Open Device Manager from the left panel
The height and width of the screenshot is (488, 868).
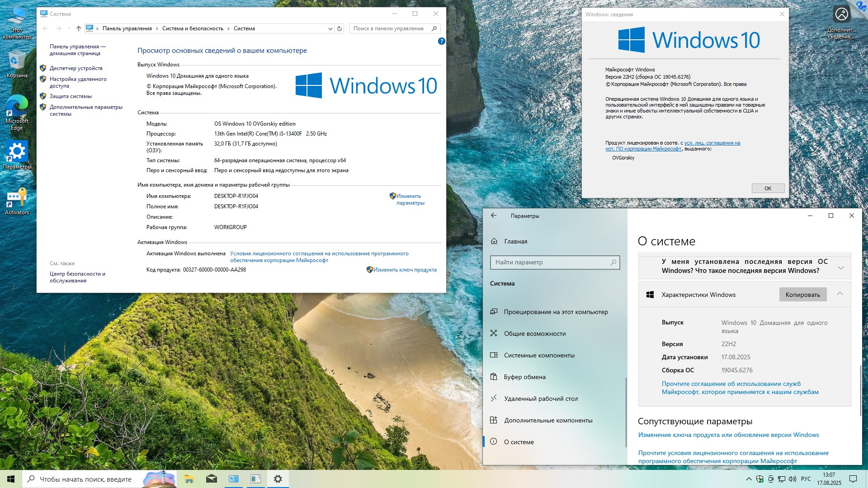(x=76, y=68)
